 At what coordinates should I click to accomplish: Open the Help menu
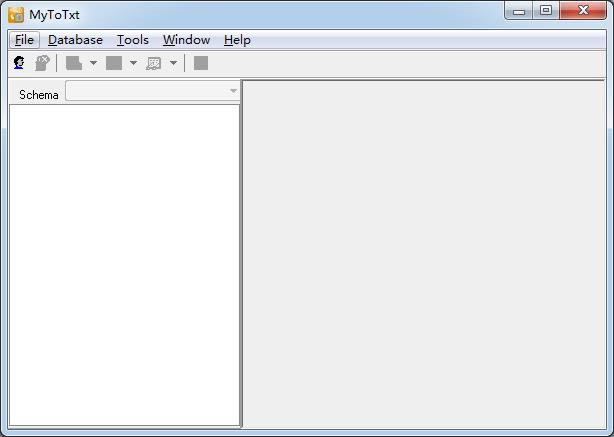(x=237, y=40)
